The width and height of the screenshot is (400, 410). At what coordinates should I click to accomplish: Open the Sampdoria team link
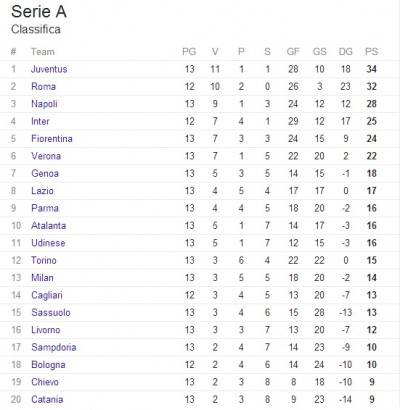[54, 347]
